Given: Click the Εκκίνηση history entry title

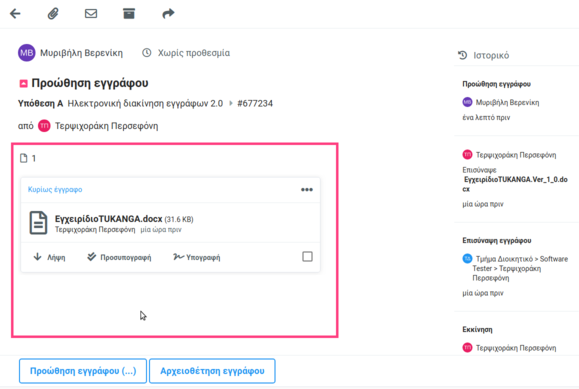Looking at the screenshot, I should [x=477, y=330].
